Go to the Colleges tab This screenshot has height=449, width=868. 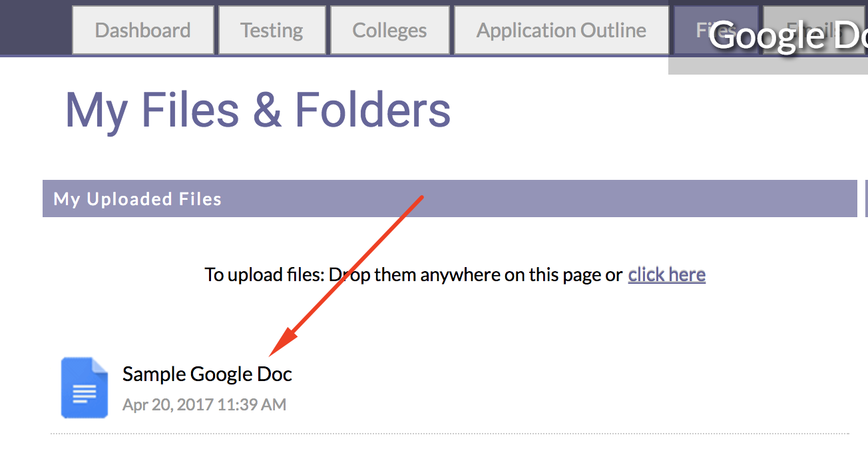point(389,30)
